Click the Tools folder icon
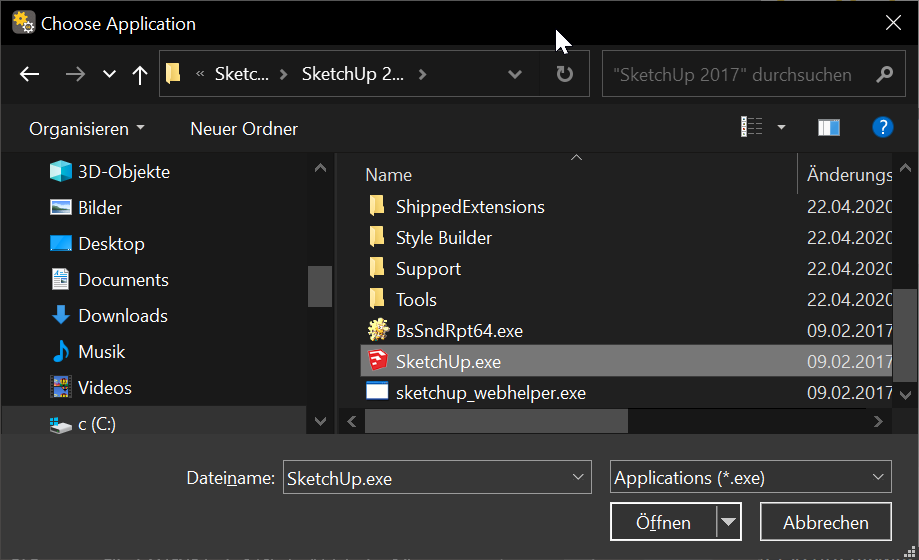Screen dimensions: 919x560 pos(377,299)
